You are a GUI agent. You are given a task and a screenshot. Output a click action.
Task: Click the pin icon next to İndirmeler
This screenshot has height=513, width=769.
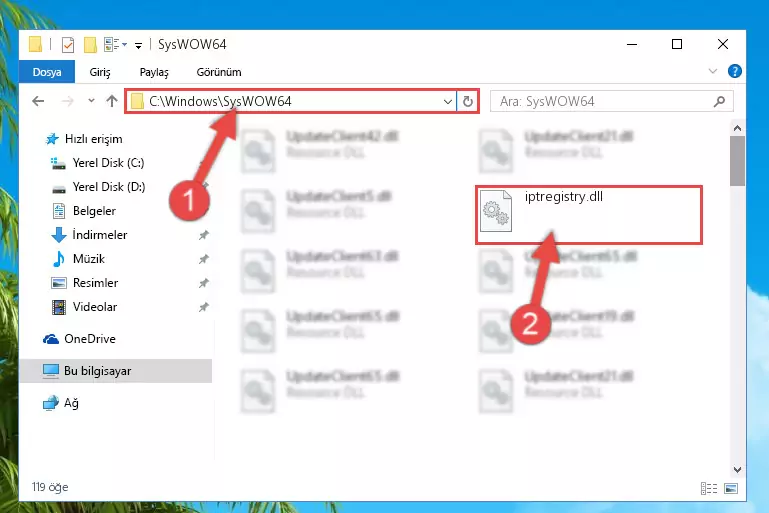pos(204,235)
